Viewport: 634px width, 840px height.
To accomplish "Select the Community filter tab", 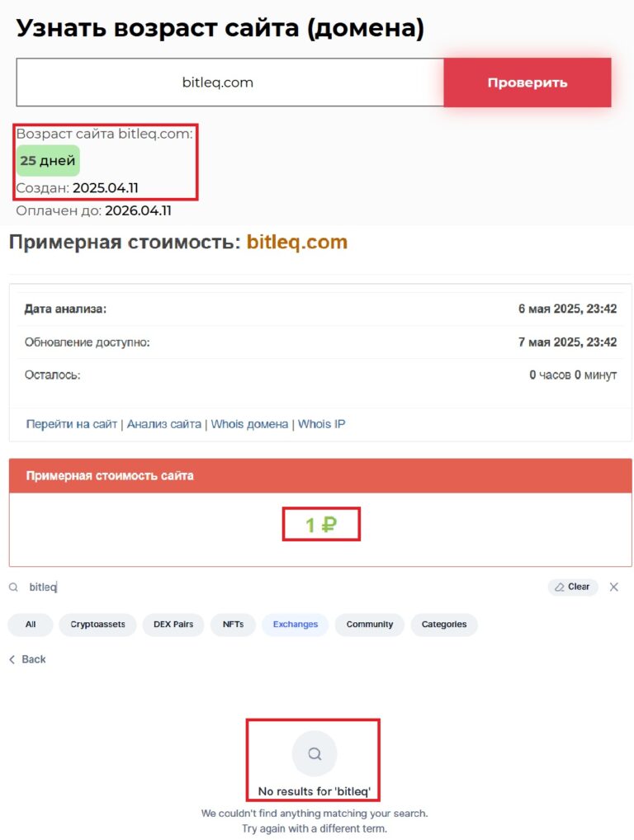I will [x=369, y=625].
